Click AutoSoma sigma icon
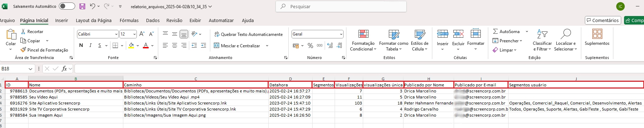This screenshot has width=644, height=128. (x=495, y=32)
